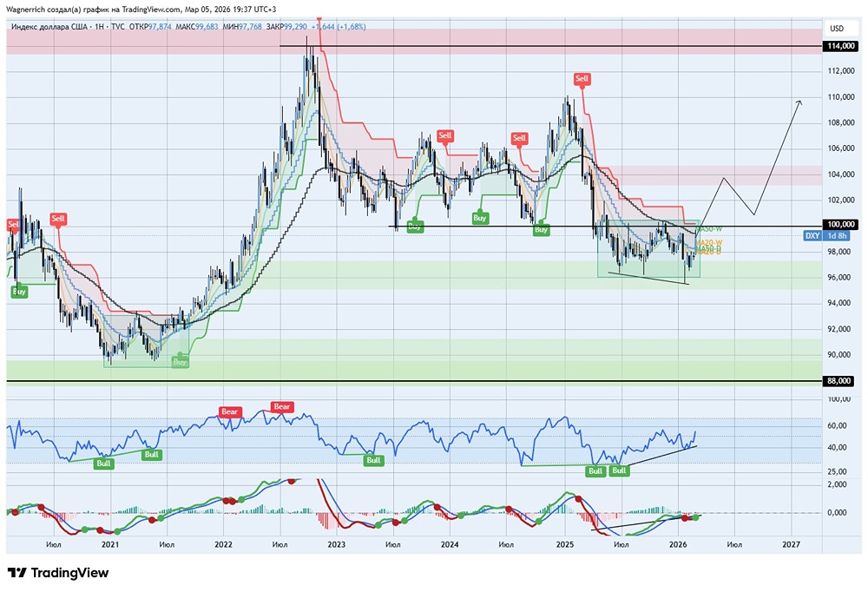
Task: Click the blue DXY badge on the price scale
Action: 812,235
